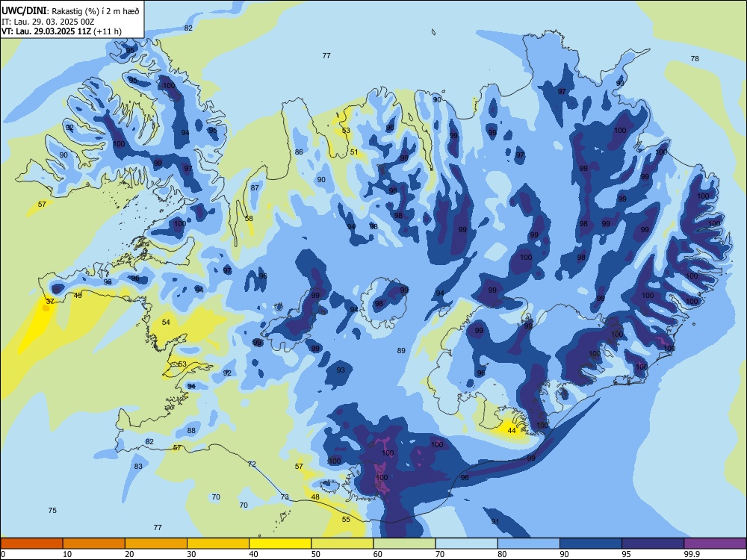Click the '91' value offshore

[495, 521]
